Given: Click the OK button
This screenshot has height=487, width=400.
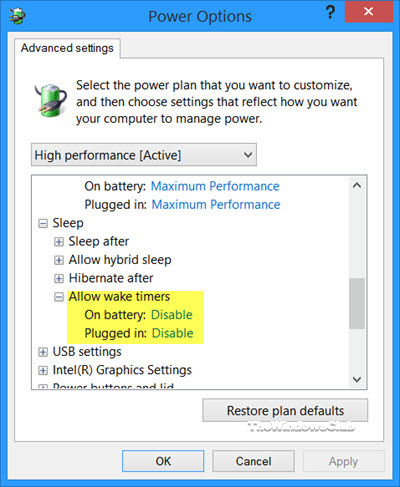Looking at the screenshot, I should (x=163, y=461).
